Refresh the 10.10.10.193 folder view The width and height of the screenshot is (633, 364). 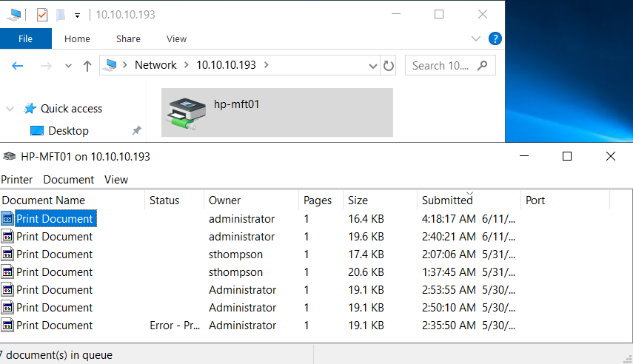pos(389,65)
